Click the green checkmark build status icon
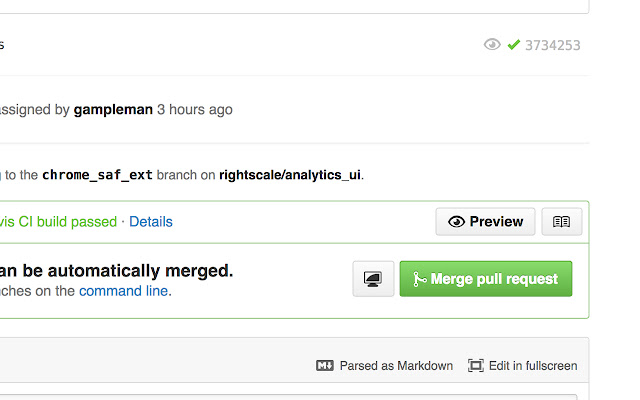This screenshot has width=640, height=400. coord(514,45)
